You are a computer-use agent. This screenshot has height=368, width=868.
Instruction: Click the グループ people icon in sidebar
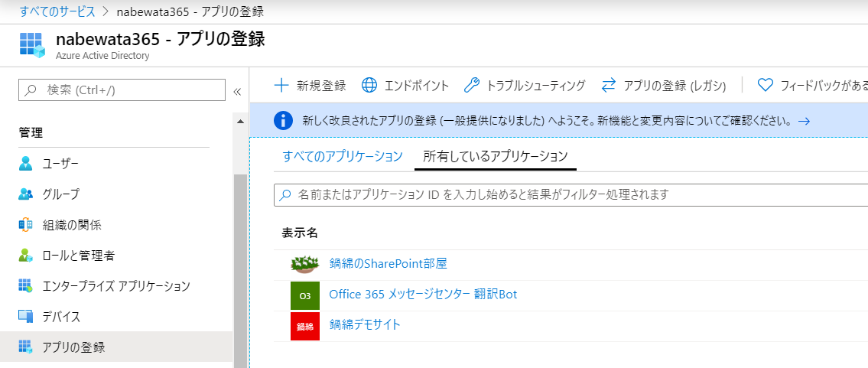tap(26, 194)
